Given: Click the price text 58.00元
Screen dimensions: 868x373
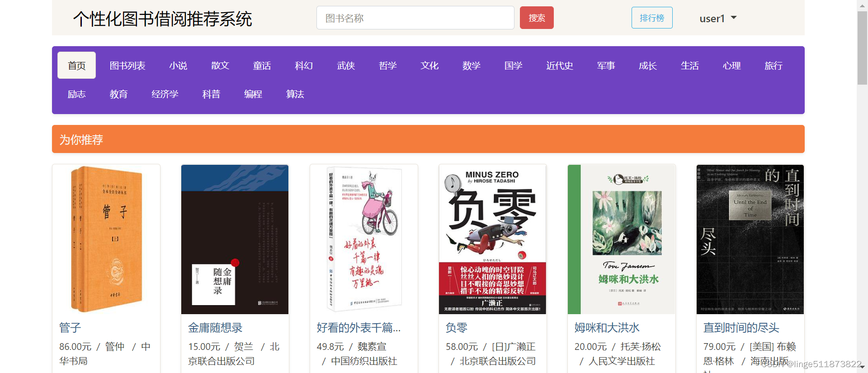Looking at the screenshot, I should point(462,347).
